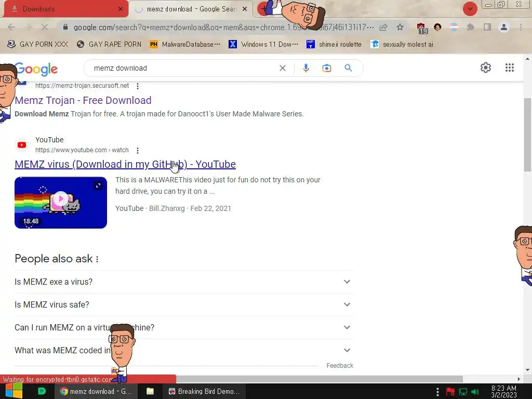Open options for the YouTube result
The height and width of the screenshot is (399, 532).
coord(137,150)
